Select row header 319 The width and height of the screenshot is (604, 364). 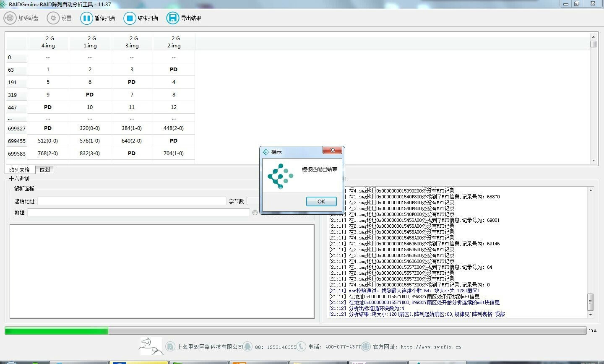pyautogui.click(x=17, y=95)
